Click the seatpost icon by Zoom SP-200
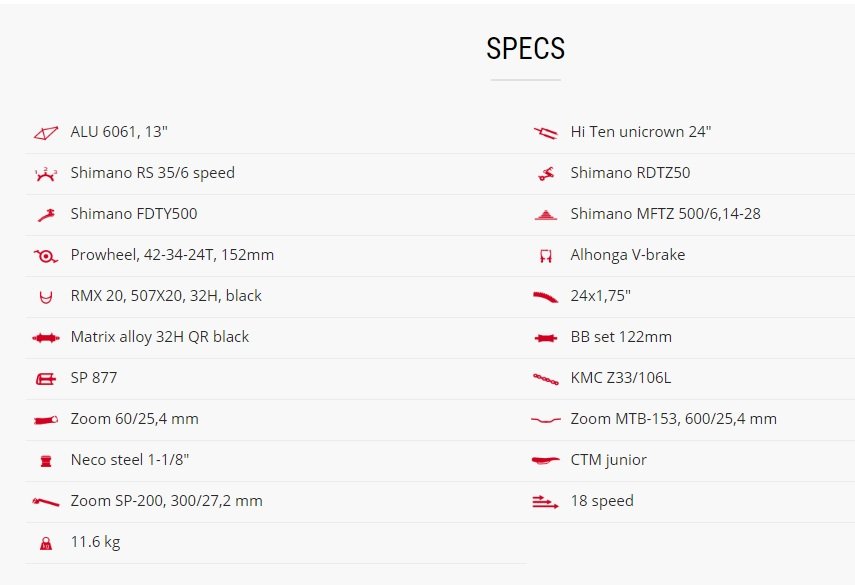855x585 pixels. 46,502
